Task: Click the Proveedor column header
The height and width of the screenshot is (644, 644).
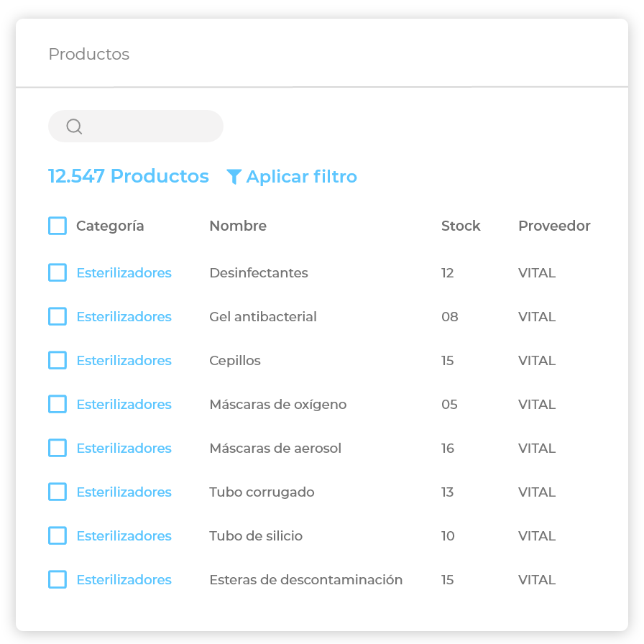Action: (554, 226)
